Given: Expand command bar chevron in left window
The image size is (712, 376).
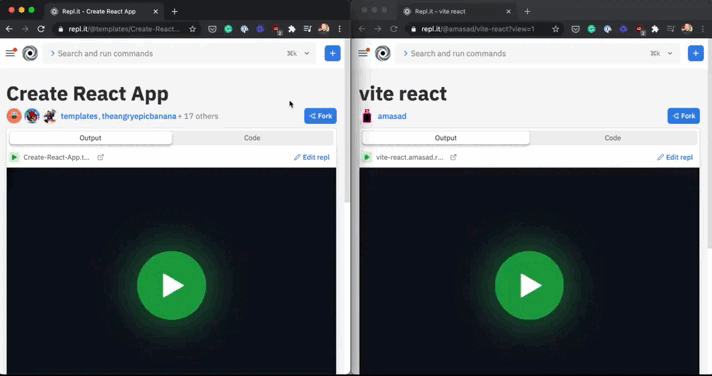Looking at the screenshot, I should (307, 53).
